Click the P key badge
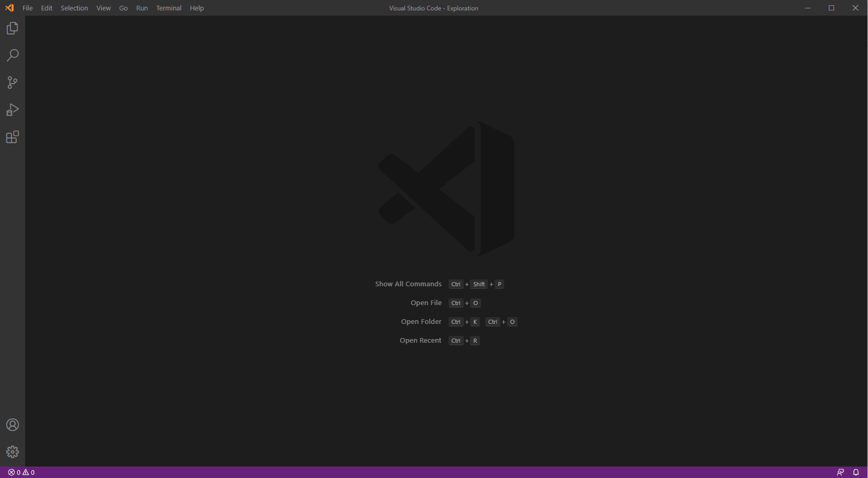This screenshot has width=868, height=478. click(x=499, y=284)
